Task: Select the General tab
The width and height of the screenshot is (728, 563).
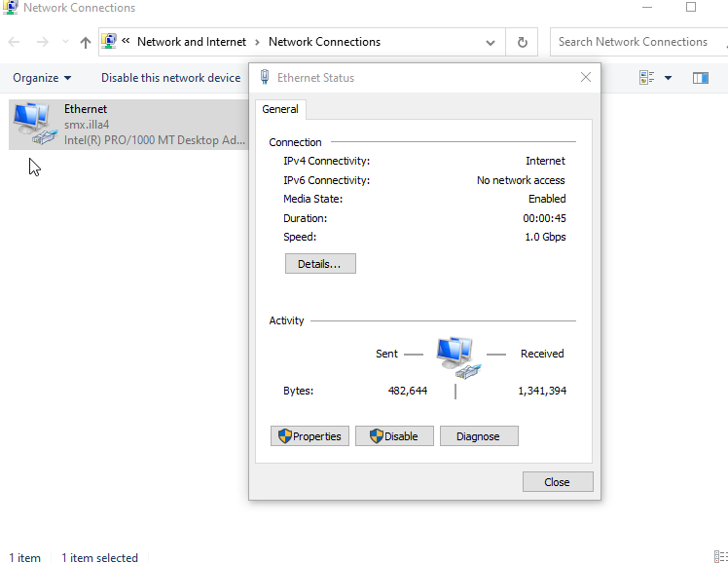Action: 280,110
